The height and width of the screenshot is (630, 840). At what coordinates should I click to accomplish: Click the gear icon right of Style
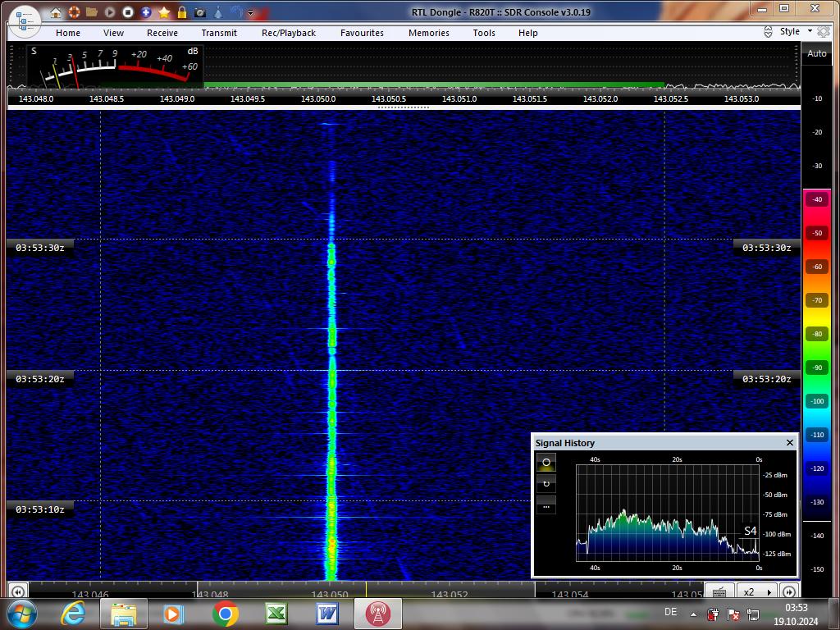824,32
